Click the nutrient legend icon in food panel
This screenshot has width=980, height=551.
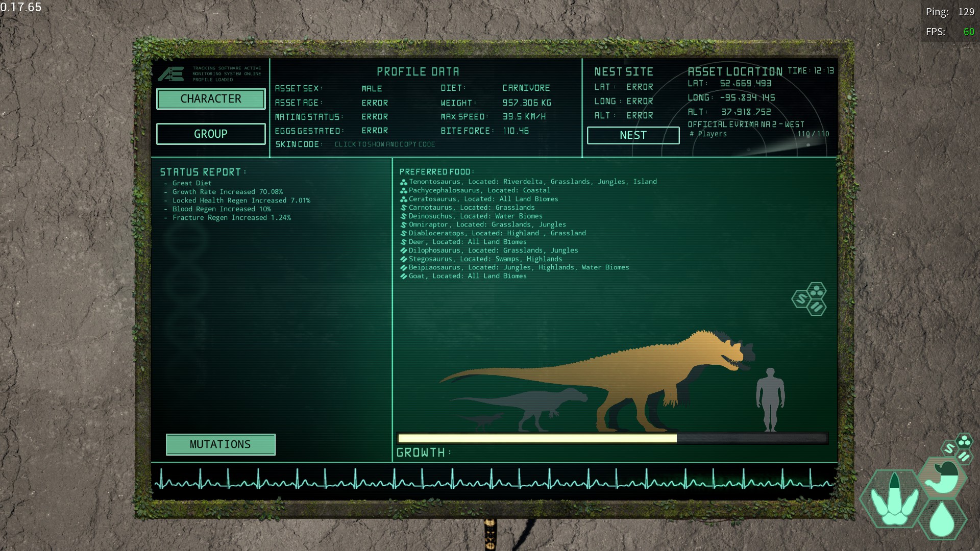810,299
